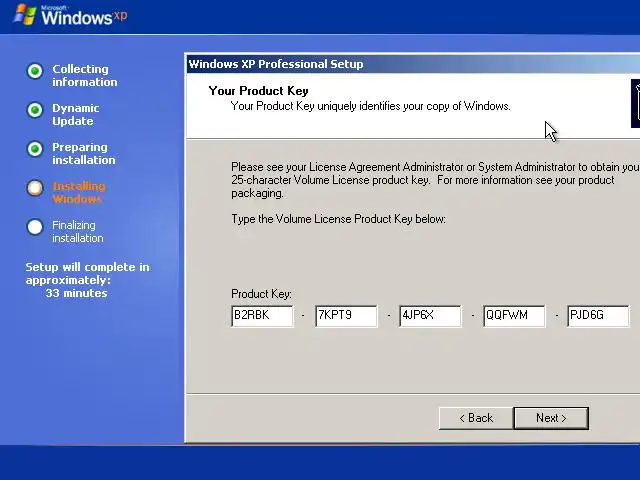This screenshot has width=640, height=480.
Task: Click the green Dynamic Update step indicator
Action: coord(35,110)
